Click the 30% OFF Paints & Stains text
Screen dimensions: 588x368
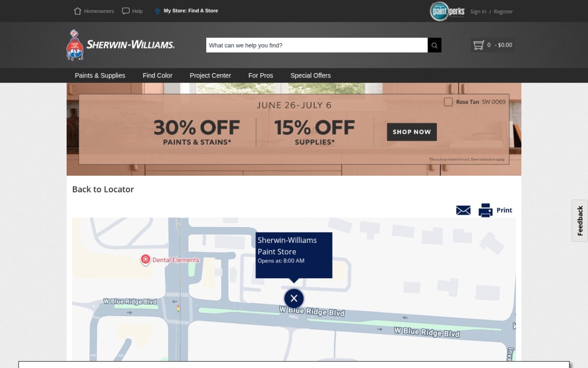[197, 132]
